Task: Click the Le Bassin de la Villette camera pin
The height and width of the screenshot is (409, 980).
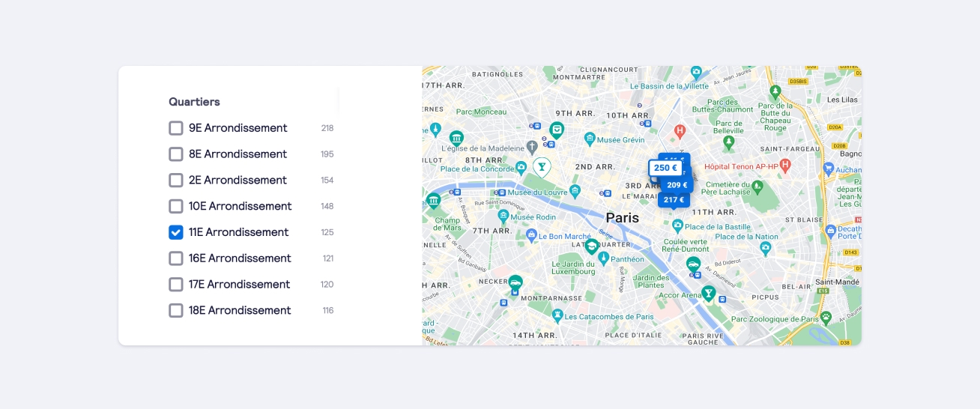Action: click(x=697, y=72)
